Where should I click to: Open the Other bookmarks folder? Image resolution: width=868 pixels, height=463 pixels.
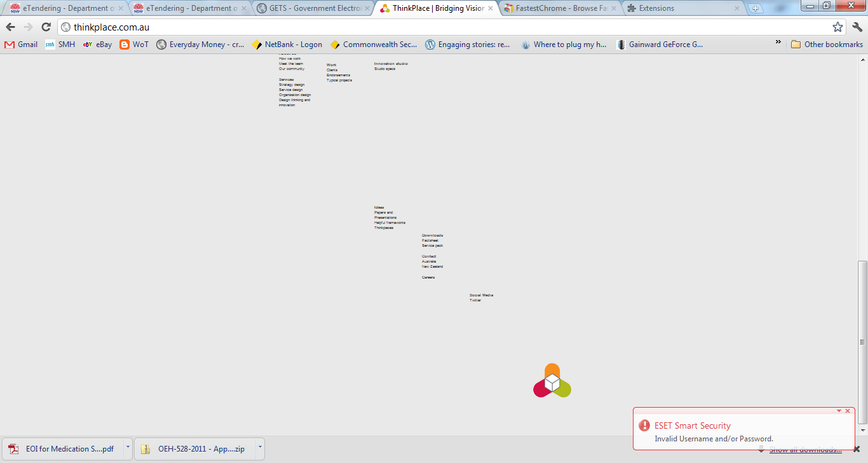coord(827,45)
